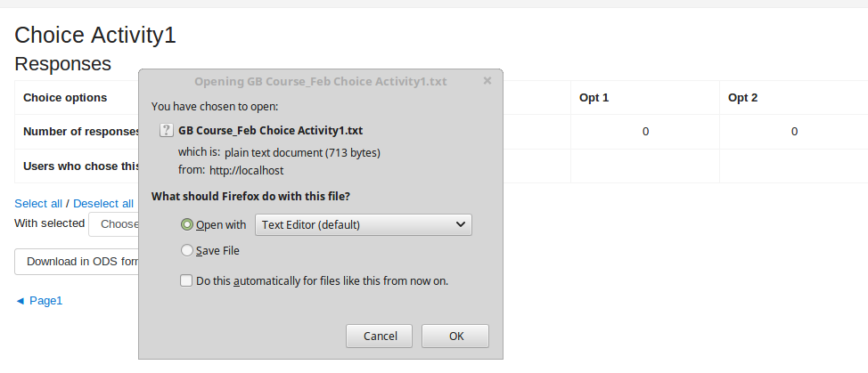Click the Select all link

pyautogui.click(x=38, y=203)
